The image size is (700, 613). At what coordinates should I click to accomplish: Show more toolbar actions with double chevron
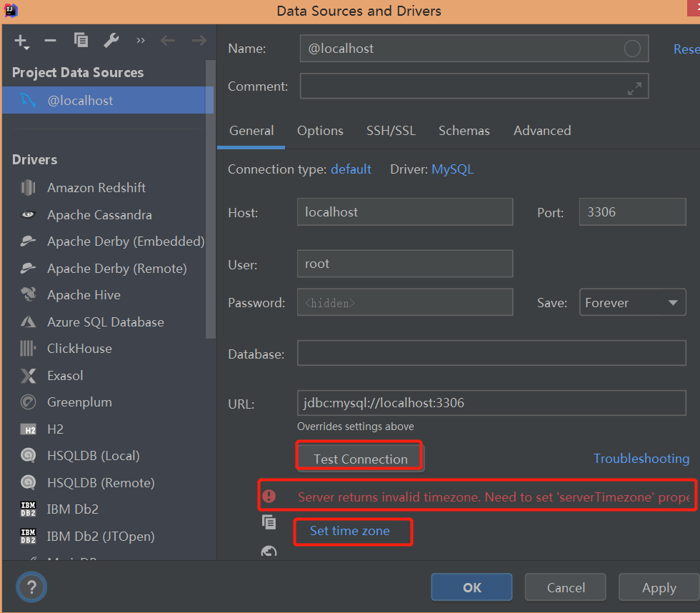point(141,41)
